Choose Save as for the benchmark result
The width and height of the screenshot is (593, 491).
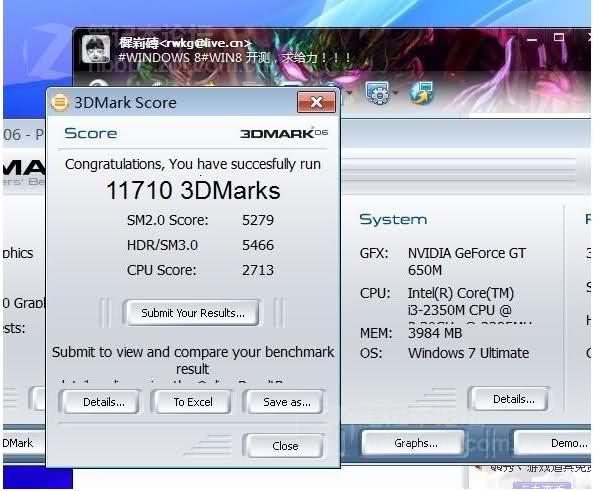pyautogui.click(x=286, y=402)
